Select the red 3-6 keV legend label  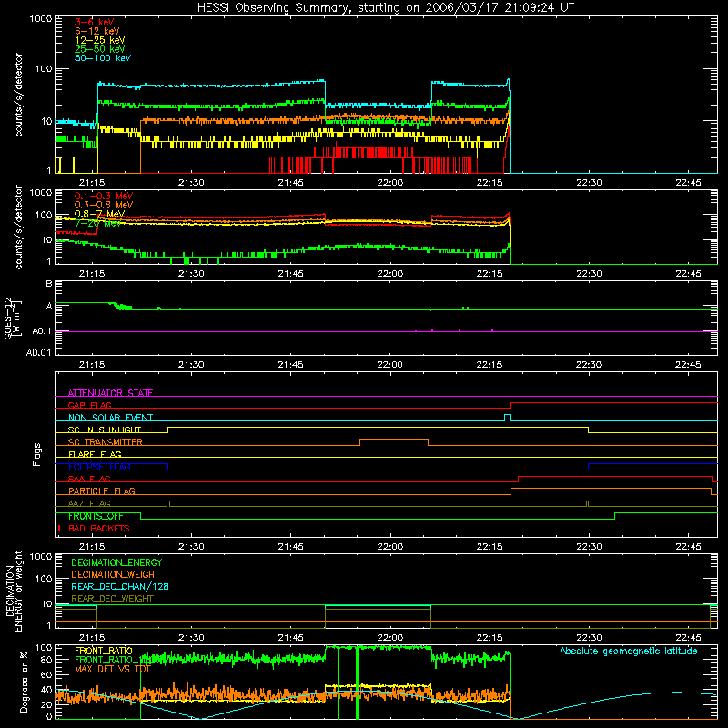tap(95, 22)
